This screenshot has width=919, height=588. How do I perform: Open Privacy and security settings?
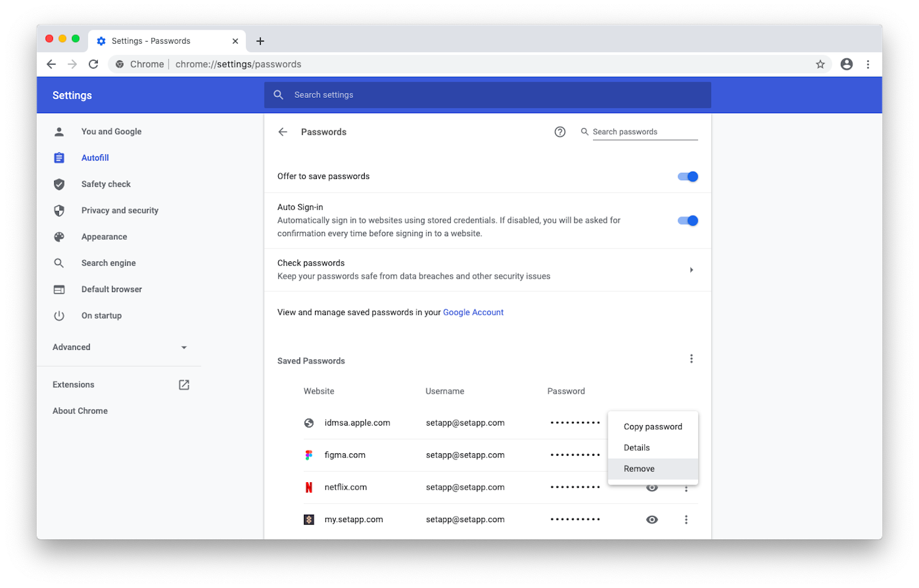click(119, 210)
